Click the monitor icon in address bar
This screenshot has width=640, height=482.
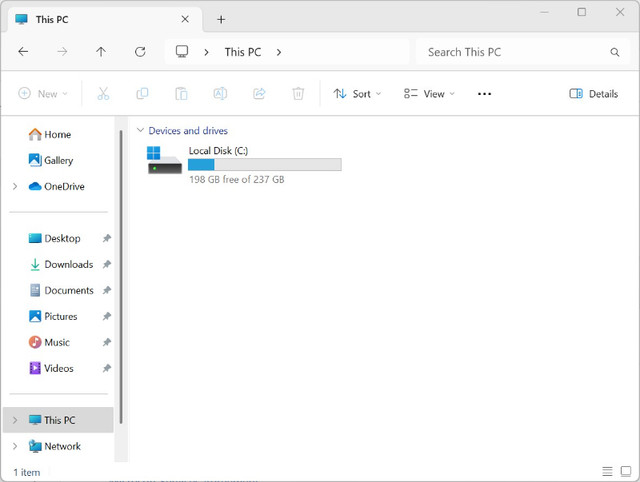[x=182, y=51]
